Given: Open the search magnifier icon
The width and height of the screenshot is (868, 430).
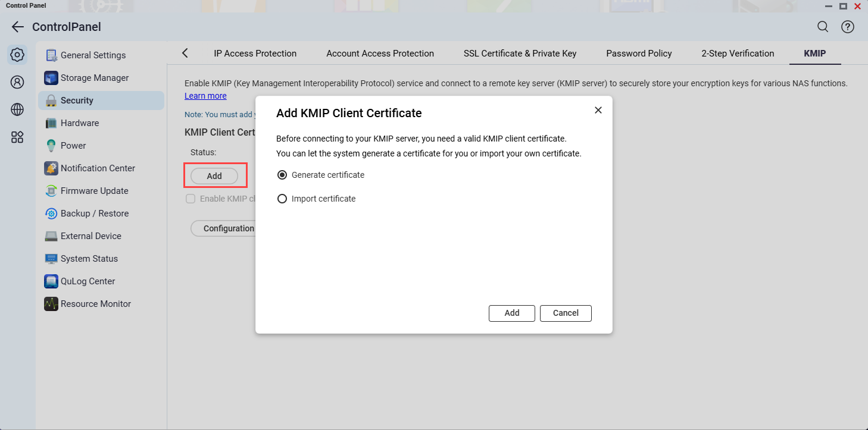Looking at the screenshot, I should click(x=823, y=27).
